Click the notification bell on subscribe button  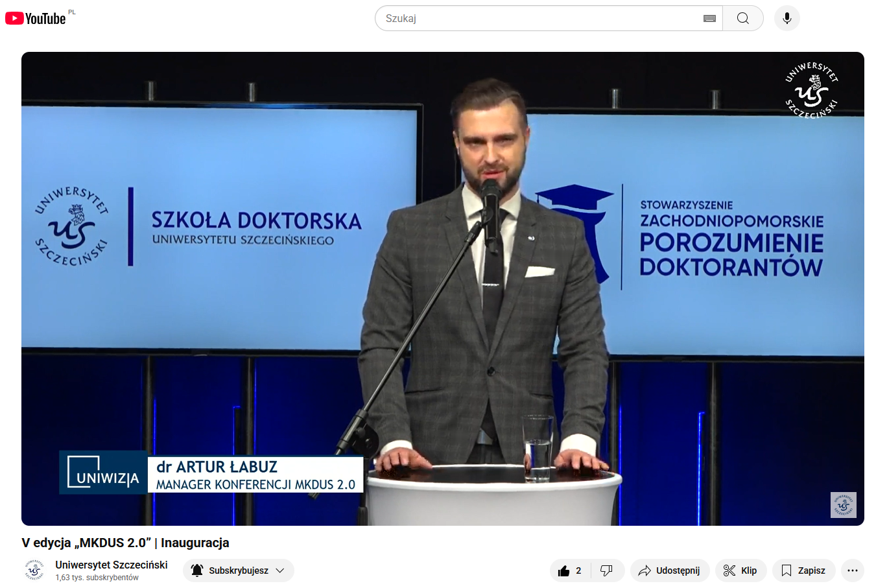coord(197,570)
